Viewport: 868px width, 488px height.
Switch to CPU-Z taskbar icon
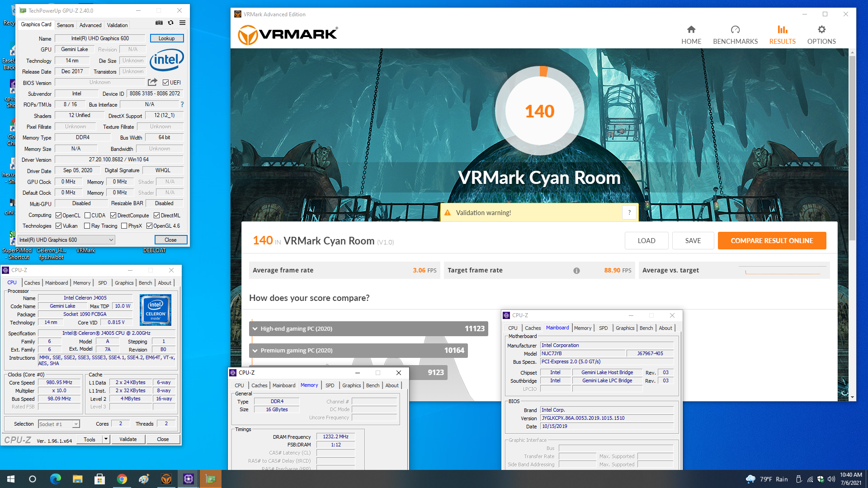click(188, 479)
